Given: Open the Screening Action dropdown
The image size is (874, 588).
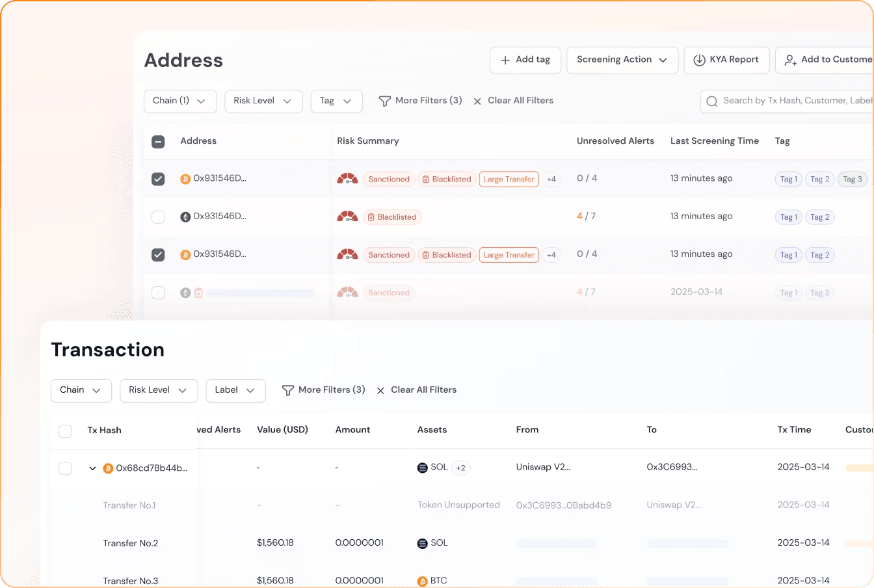Looking at the screenshot, I should tap(622, 60).
